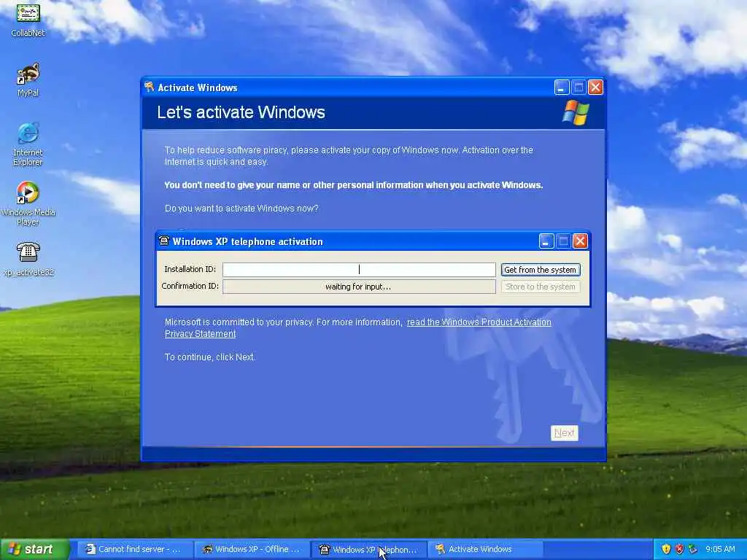Click the To continue, click Next text

coord(209,357)
